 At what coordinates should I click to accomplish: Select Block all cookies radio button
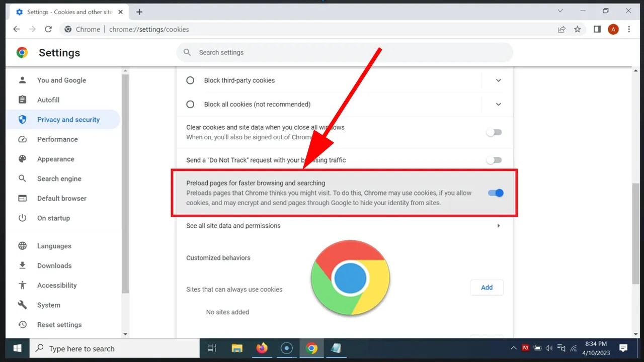point(190,105)
